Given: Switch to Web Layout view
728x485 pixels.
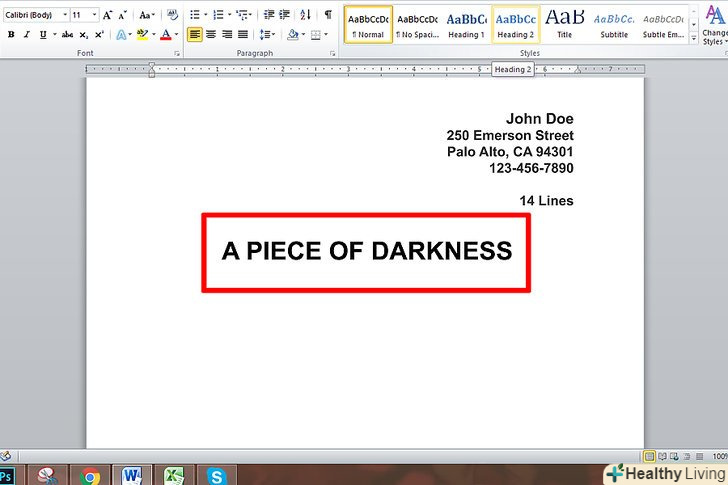Looking at the screenshot, I should (674, 457).
